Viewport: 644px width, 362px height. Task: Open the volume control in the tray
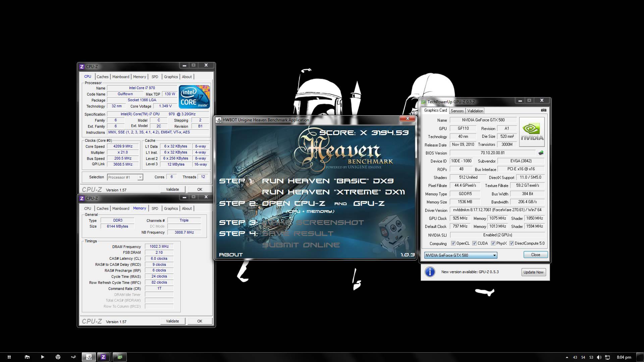pos(599,357)
